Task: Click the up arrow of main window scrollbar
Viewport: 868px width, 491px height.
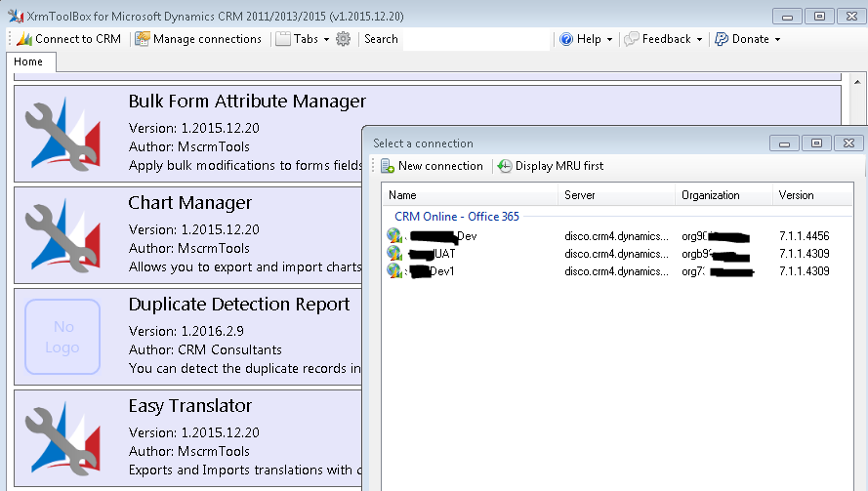Action: [x=857, y=82]
